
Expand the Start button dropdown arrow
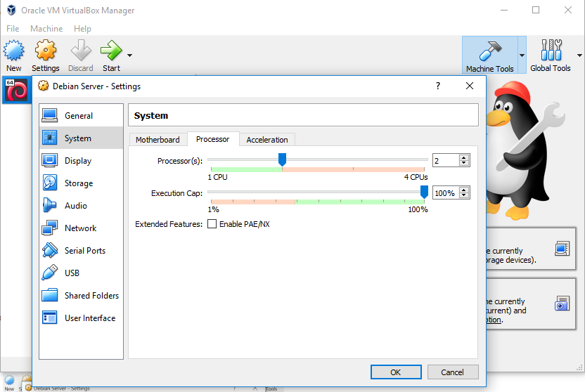point(129,55)
